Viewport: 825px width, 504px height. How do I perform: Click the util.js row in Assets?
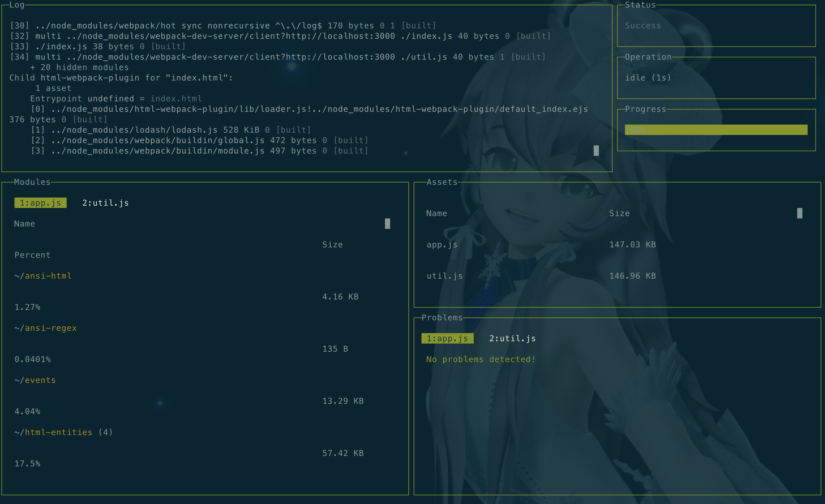(x=445, y=276)
